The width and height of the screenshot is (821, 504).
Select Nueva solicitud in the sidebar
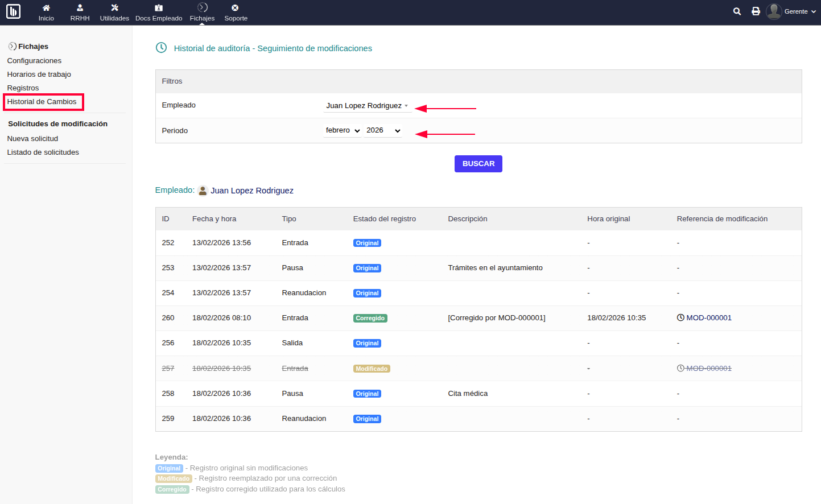(32, 139)
